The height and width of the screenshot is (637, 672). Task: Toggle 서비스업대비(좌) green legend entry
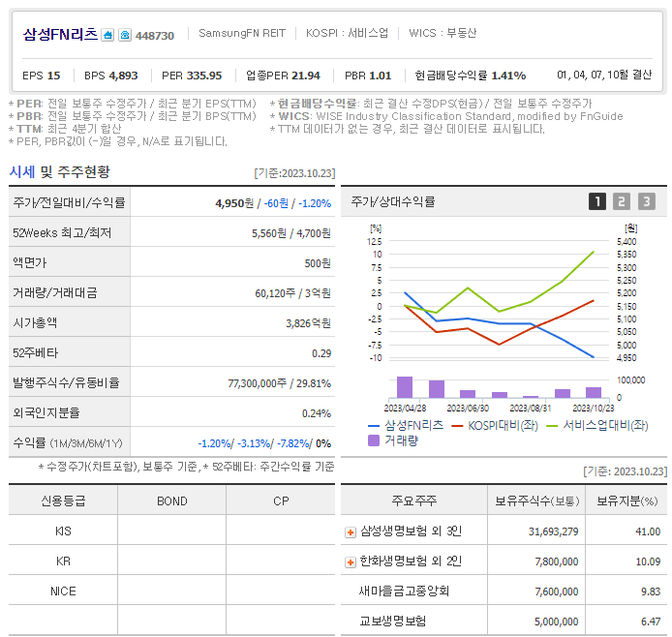coord(597,425)
